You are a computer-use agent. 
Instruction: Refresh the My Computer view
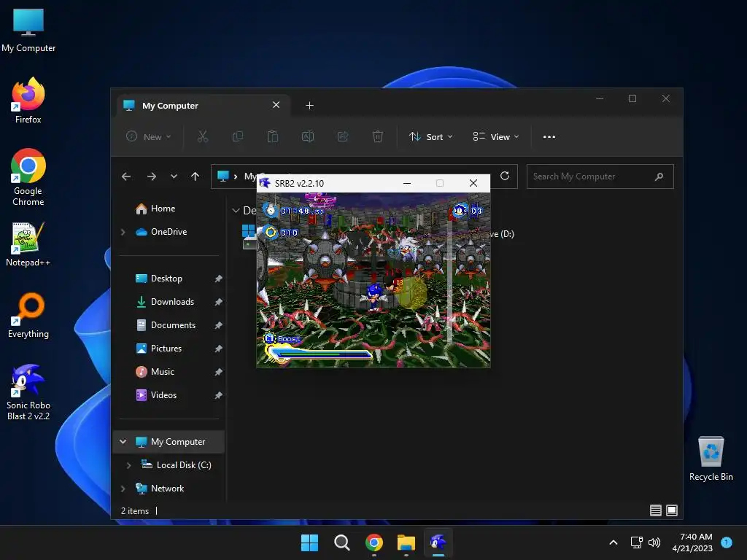coord(505,176)
